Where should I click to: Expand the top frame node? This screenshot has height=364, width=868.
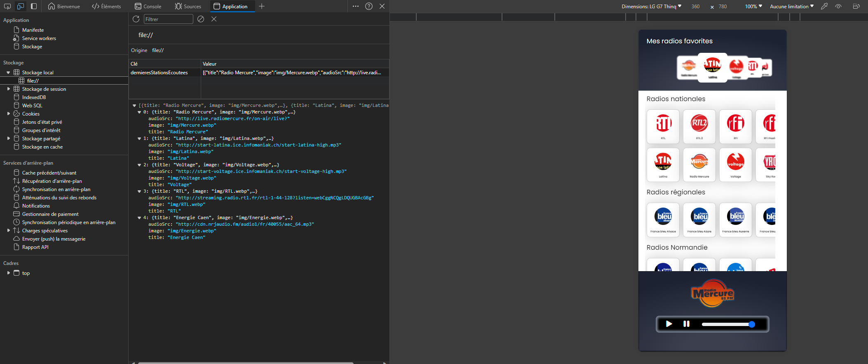click(x=8, y=273)
